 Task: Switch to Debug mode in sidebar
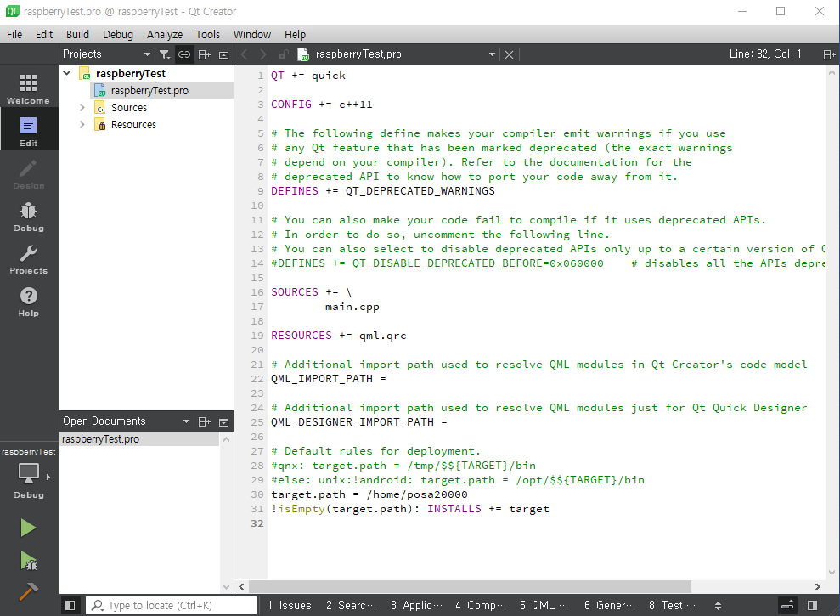point(28,216)
